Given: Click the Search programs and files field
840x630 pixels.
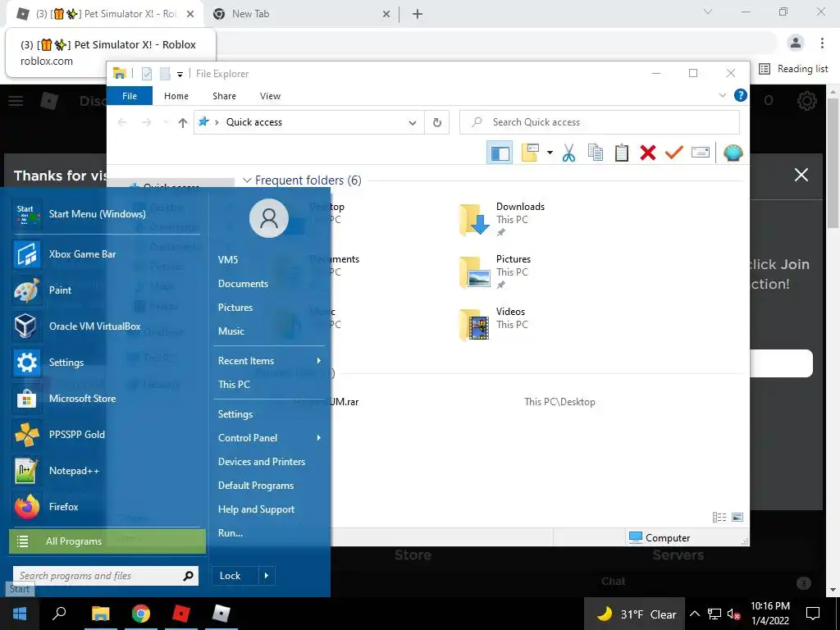Looking at the screenshot, I should pyautogui.click(x=106, y=576).
